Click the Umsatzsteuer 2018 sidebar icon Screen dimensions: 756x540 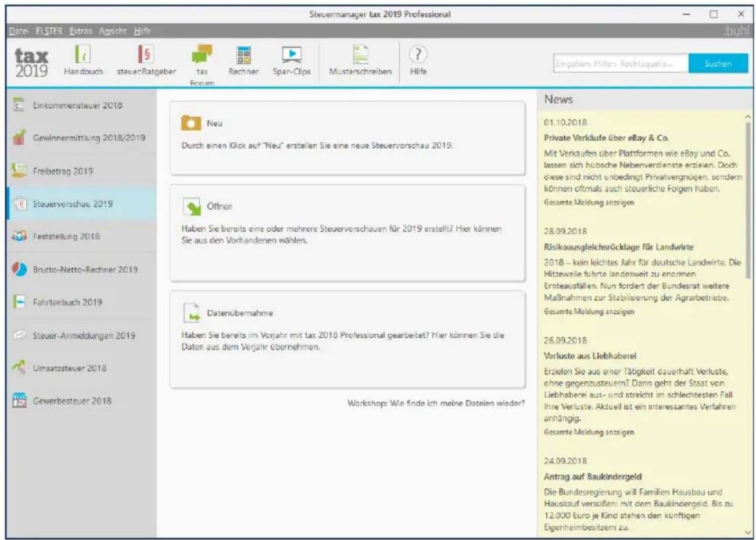19,367
